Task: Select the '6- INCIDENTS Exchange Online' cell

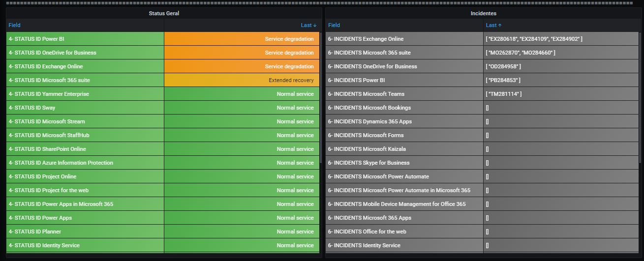Action: (404, 39)
